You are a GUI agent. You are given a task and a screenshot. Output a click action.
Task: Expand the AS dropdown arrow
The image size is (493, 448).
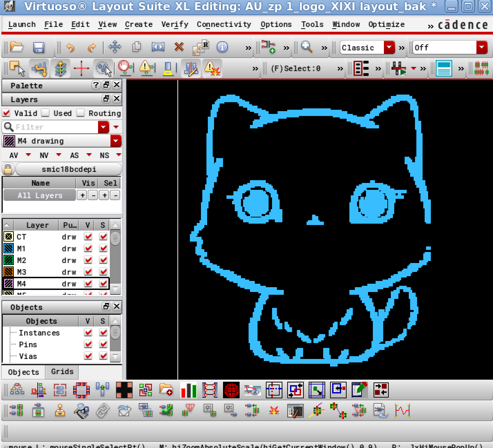[x=89, y=155]
